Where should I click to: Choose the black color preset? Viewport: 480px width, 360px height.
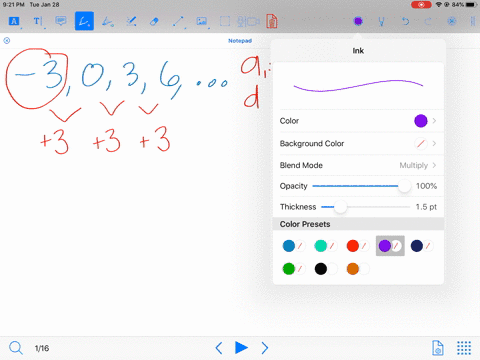(321, 269)
